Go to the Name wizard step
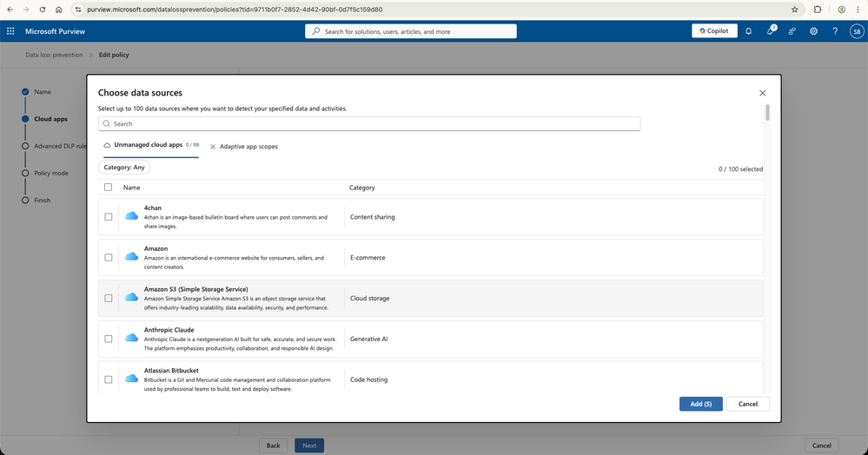 click(x=37, y=92)
